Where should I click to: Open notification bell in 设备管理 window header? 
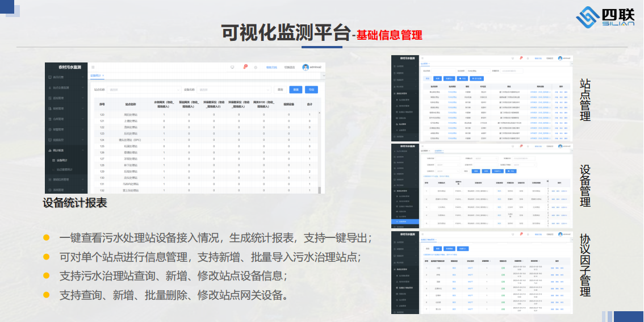tap(521, 146)
